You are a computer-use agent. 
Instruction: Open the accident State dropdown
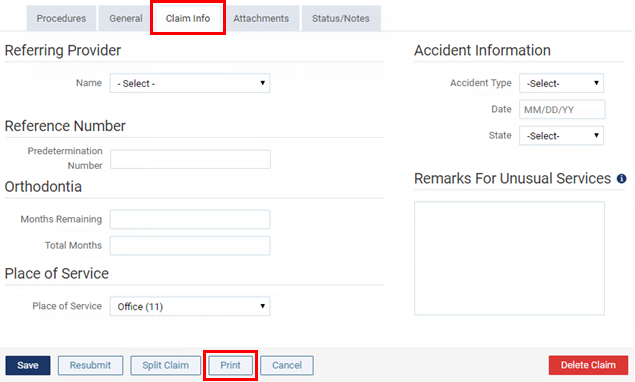pyautogui.click(x=561, y=136)
